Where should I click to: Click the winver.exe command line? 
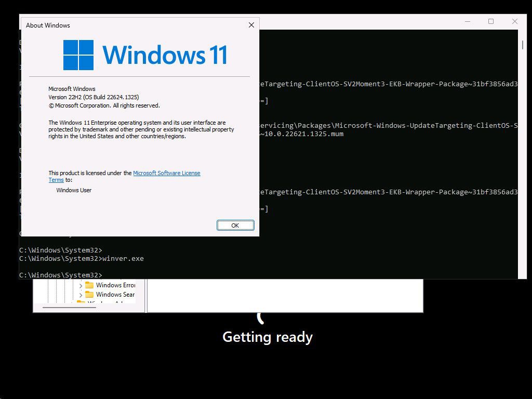pos(82,259)
